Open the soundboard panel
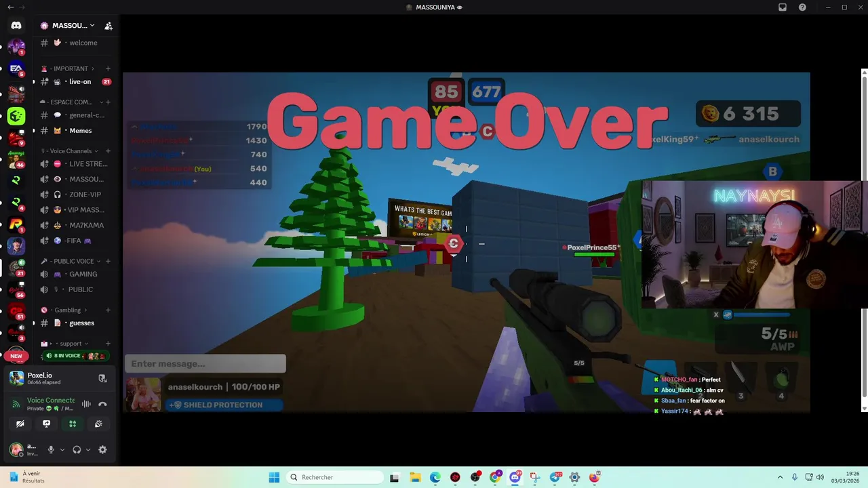This screenshot has width=868, height=488. point(98,424)
